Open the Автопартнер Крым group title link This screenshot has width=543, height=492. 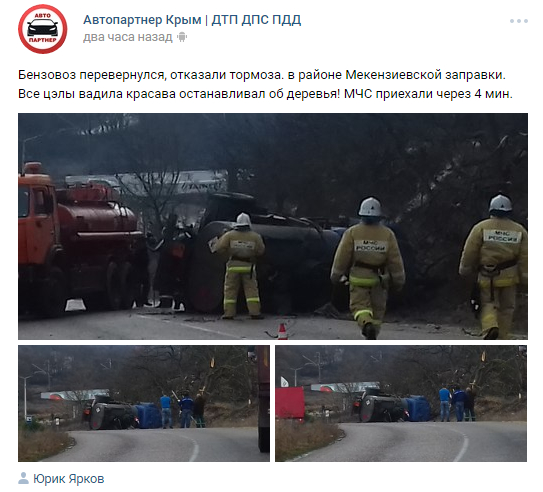pyautogui.click(x=192, y=20)
